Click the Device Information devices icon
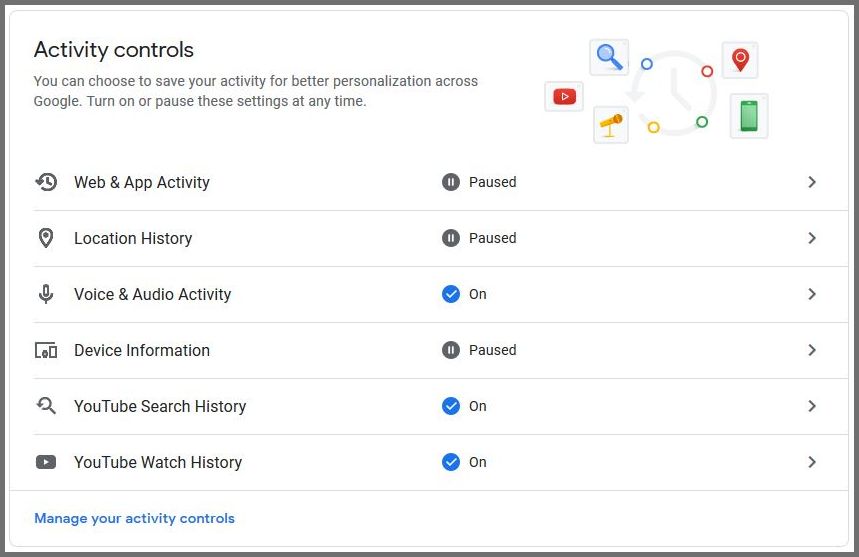Image resolution: width=859 pixels, height=557 pixels. click(46, 350)
